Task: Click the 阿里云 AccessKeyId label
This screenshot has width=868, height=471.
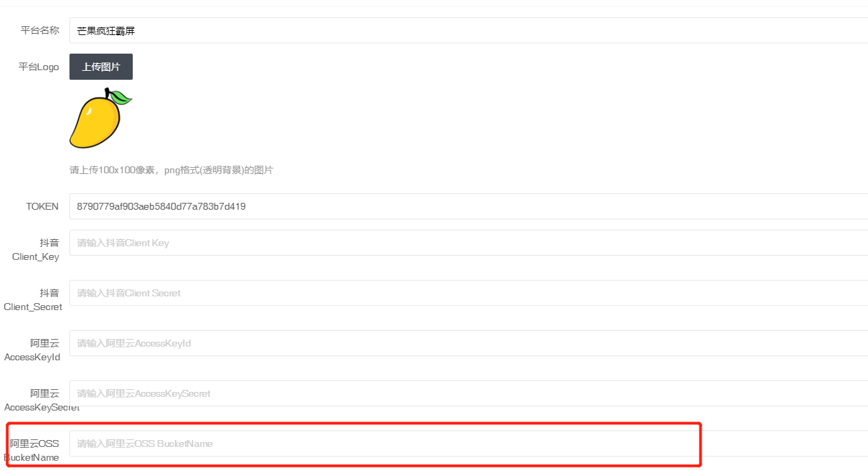Action: (32, 350)
